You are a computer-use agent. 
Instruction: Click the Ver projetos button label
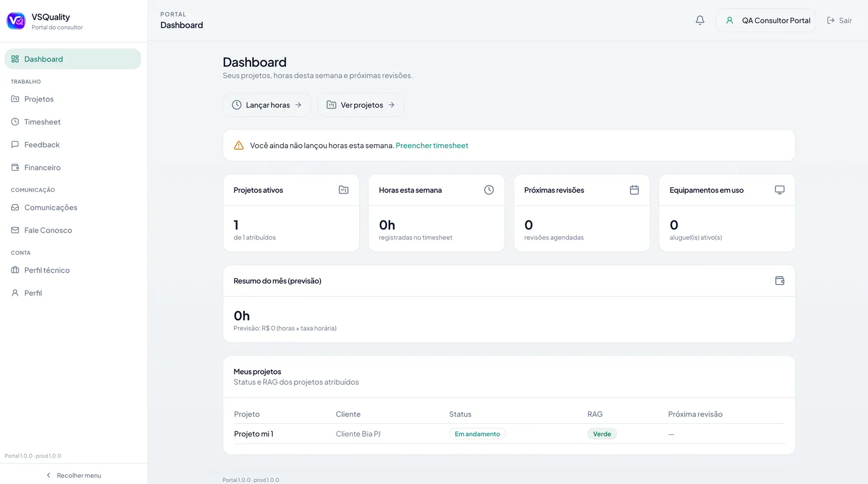[362, 105]
